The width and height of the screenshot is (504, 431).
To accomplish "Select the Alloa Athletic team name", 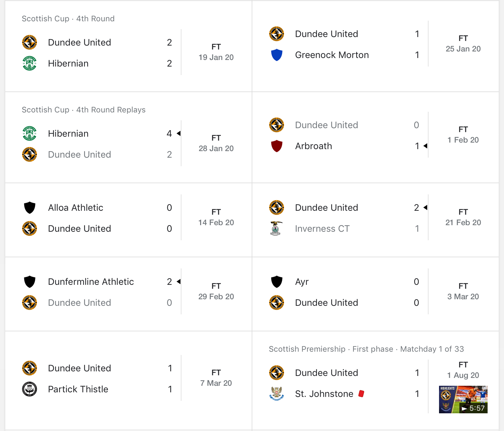I will (x=75, y=207).
